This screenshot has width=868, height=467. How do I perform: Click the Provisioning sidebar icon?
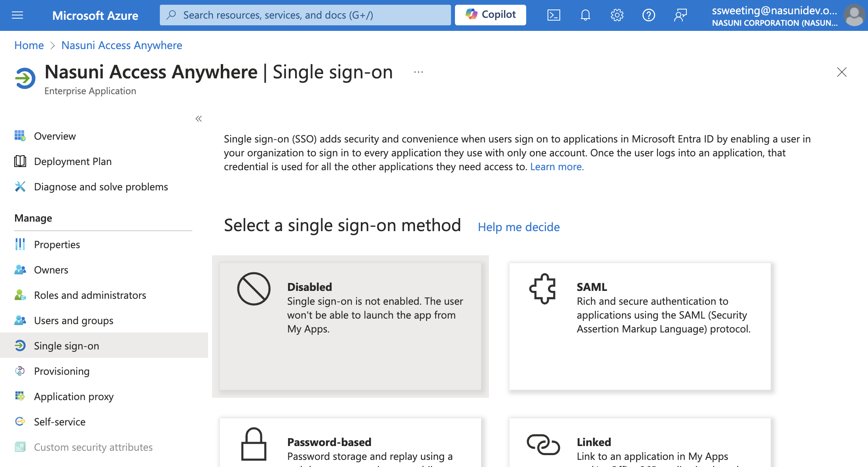click(x=20, y=371)
